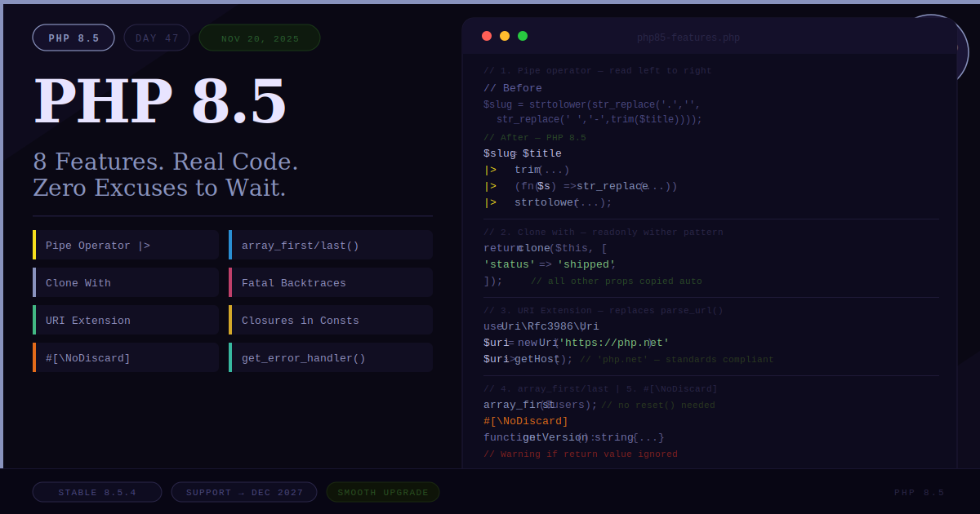Click the PHP 8.5 label in the footer
Viewport: 980px width, 514px height.
[x=919, y=492]
